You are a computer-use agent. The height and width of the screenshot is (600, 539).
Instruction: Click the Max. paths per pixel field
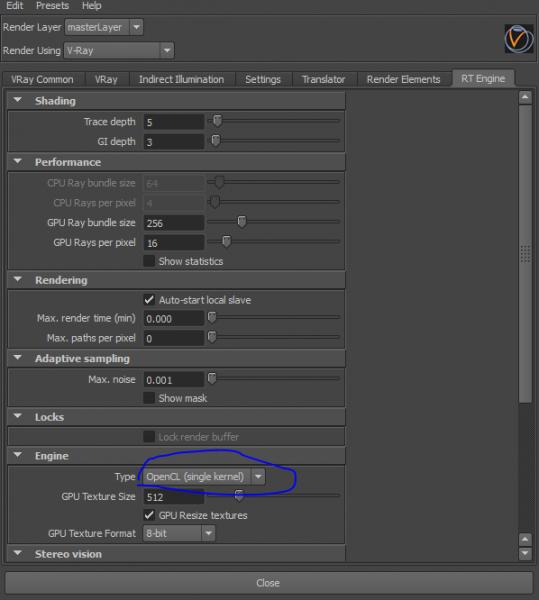coord(174,339)
